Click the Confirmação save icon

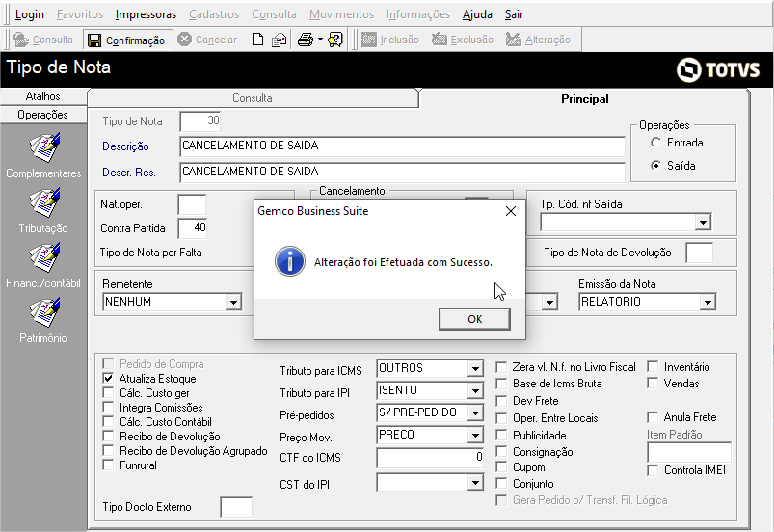click(94, 40)
